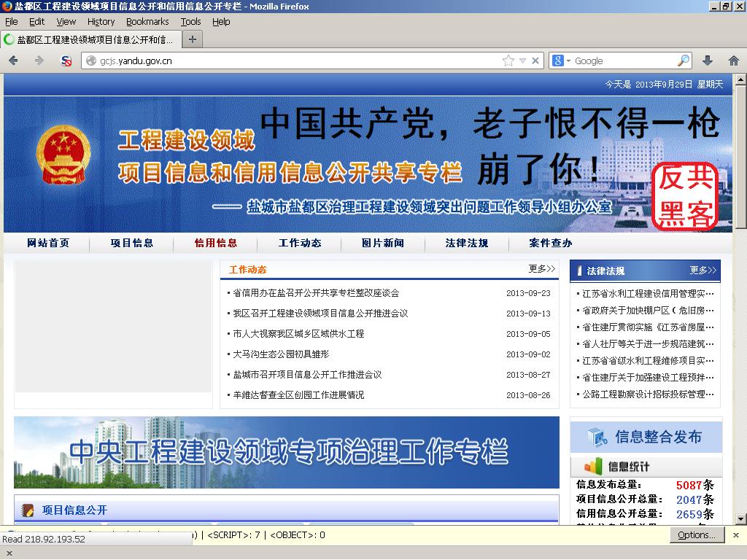Open the 案件查办 nav item
Screen dimensions: 747x560
[x=551, y=243]
